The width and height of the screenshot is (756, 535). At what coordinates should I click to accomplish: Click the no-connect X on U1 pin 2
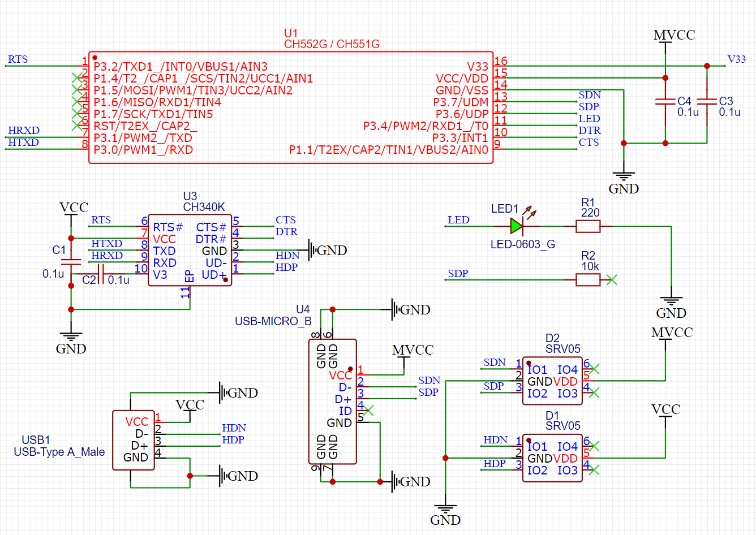[77, 78]
